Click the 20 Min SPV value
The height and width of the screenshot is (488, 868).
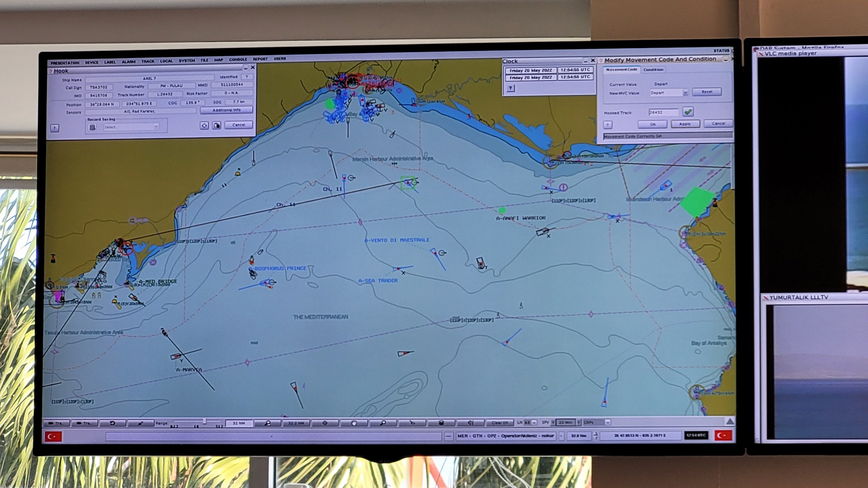point(566,422)
